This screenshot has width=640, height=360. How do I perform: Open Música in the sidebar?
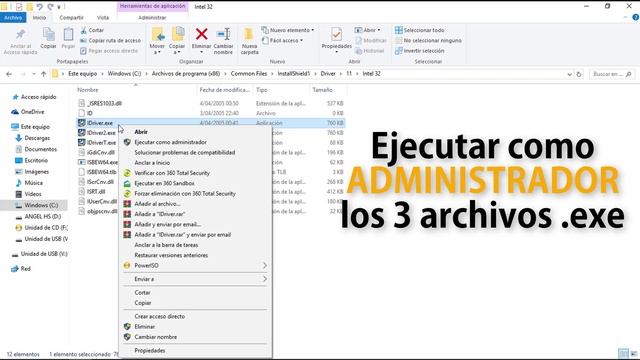click(x=33, y=182)
